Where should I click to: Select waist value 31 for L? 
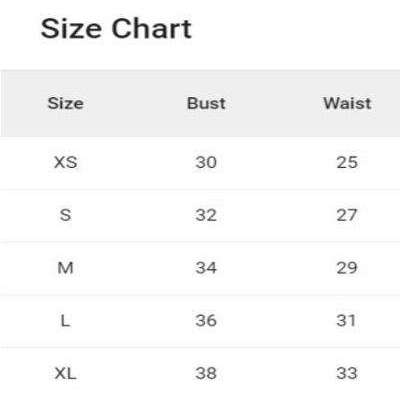click(346, 321)
